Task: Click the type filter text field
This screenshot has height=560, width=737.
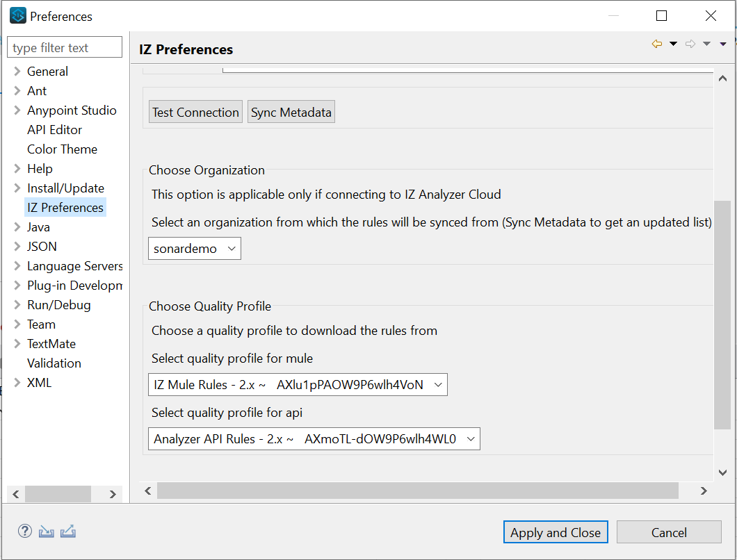Action: 65,47
